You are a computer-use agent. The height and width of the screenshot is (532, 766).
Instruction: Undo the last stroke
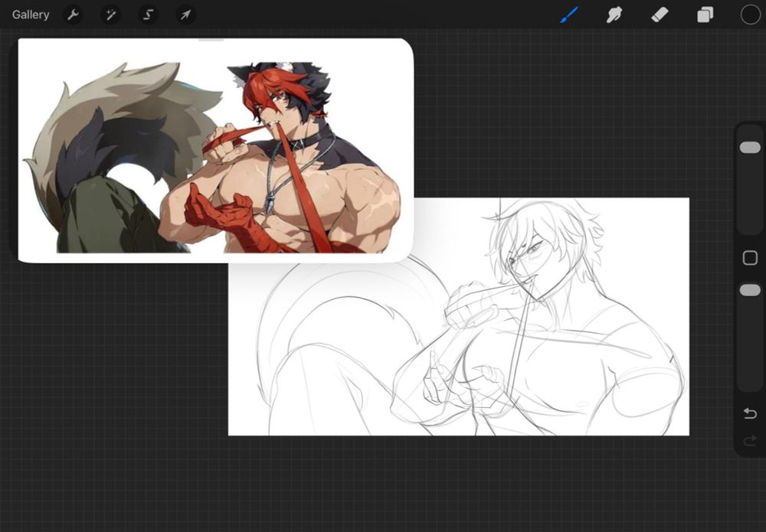[750, 414]
